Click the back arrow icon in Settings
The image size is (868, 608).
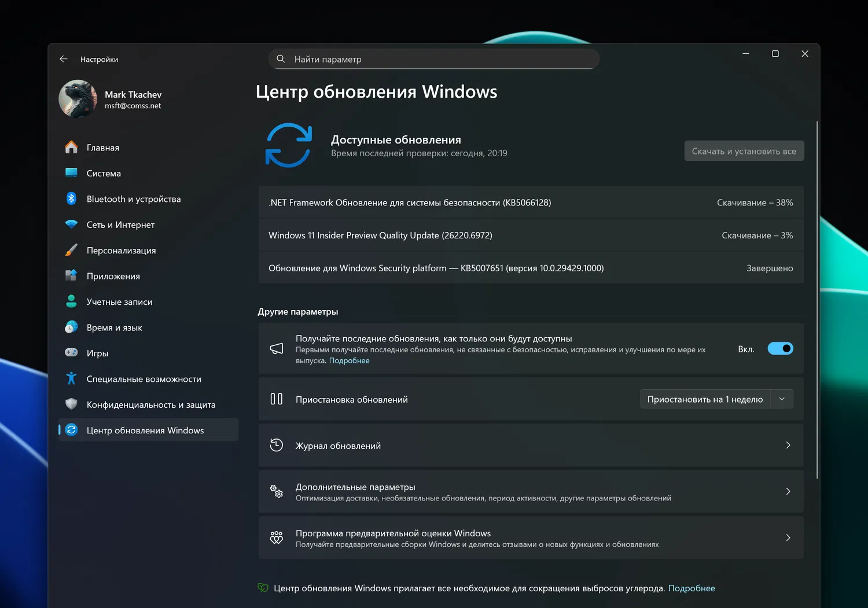pos(64,59)
